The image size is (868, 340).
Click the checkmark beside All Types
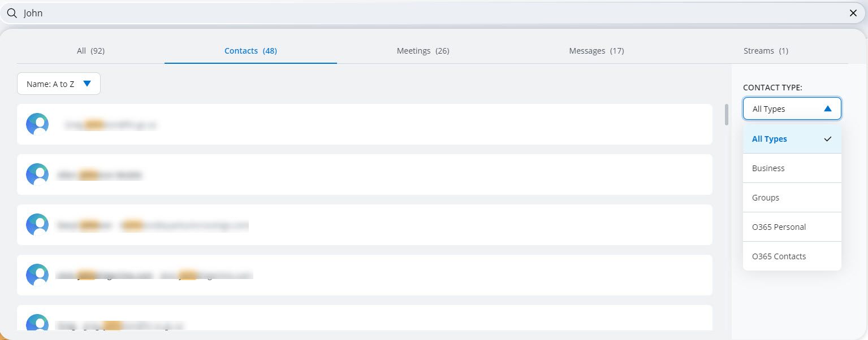point(828,139)
